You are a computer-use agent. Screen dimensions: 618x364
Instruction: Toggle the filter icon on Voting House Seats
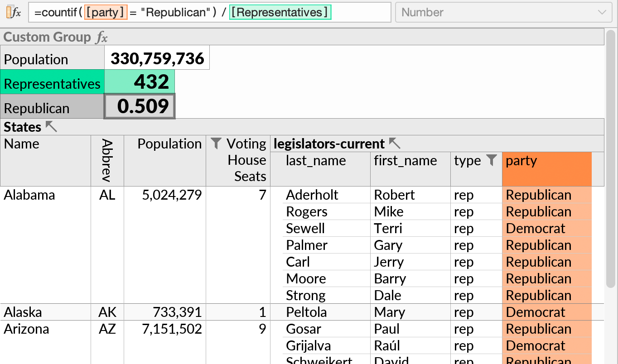click(x=217, y=144)
